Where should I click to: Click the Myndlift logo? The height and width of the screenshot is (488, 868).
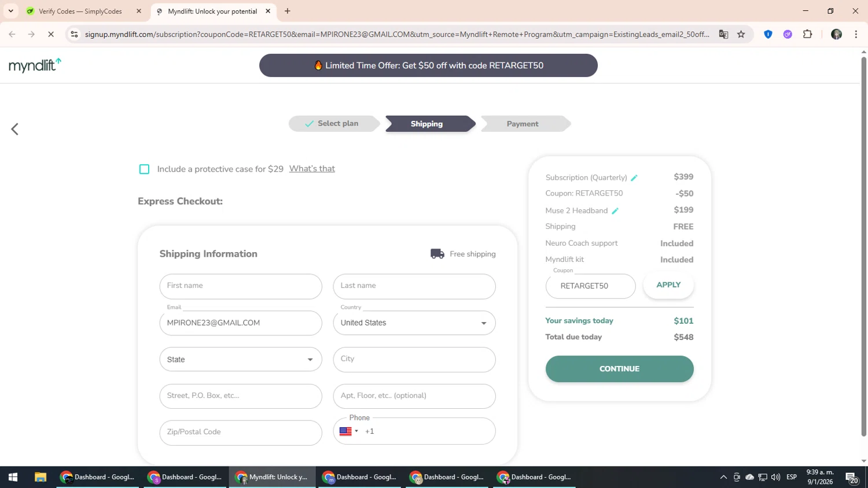tap(35, 65)
